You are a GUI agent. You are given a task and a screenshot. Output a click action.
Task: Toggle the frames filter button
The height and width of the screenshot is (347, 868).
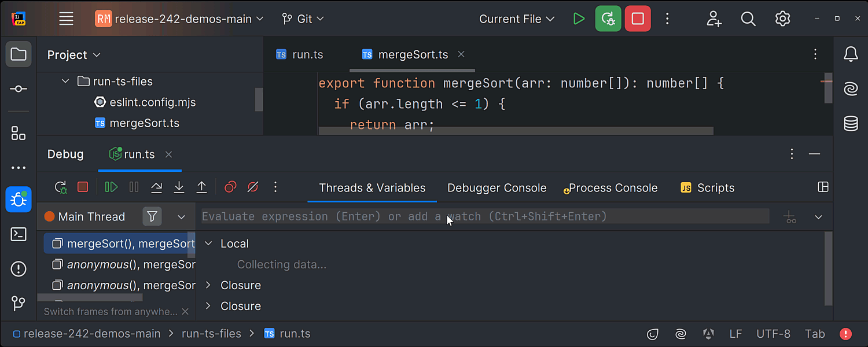click(x=152, y=216)
